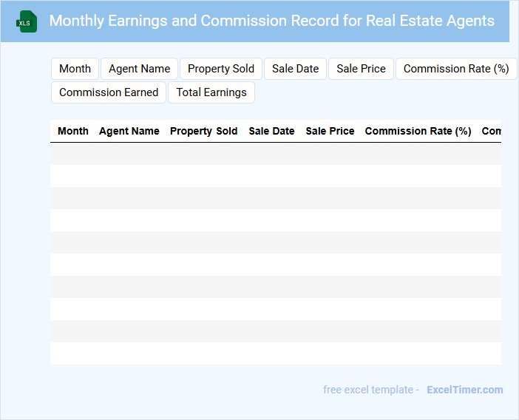Click the 'free excel template -' footer text
The image size is (519, 420).
point(371,390)
